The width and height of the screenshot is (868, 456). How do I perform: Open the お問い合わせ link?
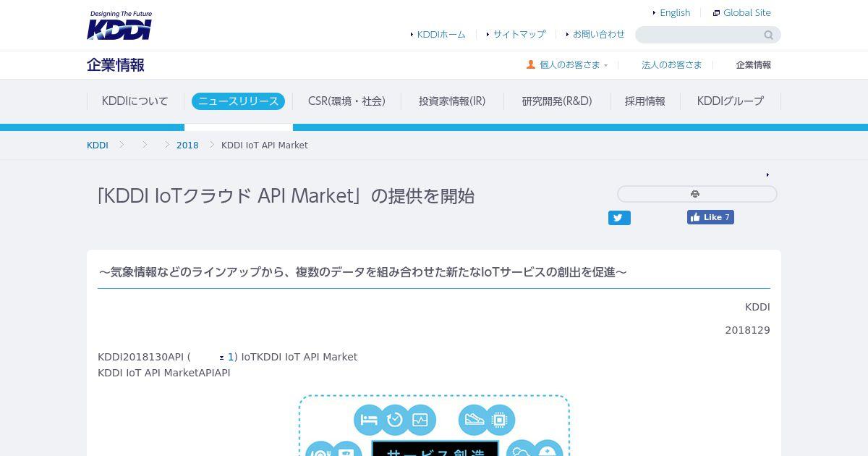[599, 34]
